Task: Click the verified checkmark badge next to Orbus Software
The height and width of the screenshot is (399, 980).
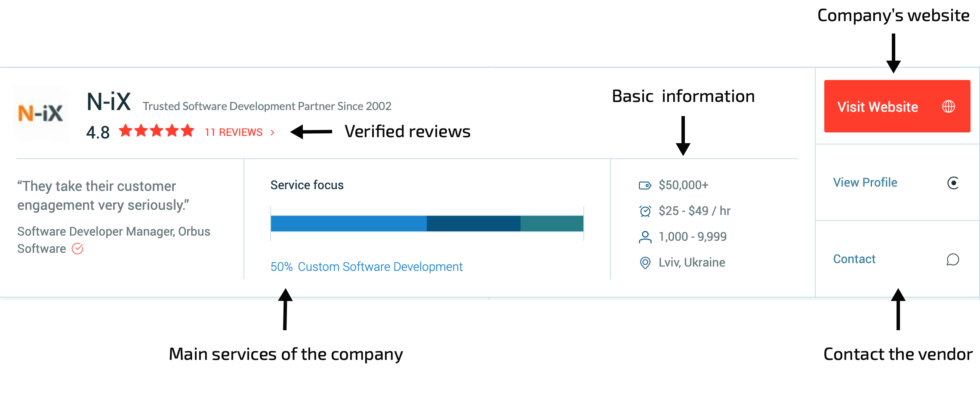Action: (x=77, y=249)
